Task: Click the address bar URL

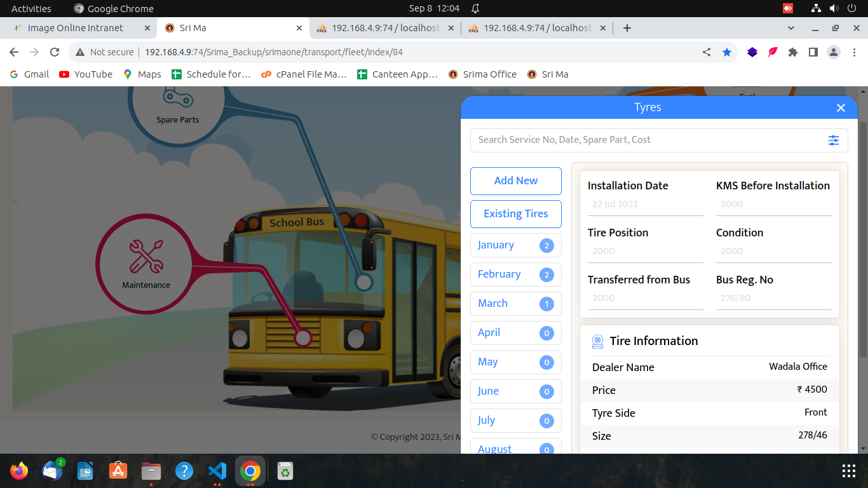Action: point(274,52)
